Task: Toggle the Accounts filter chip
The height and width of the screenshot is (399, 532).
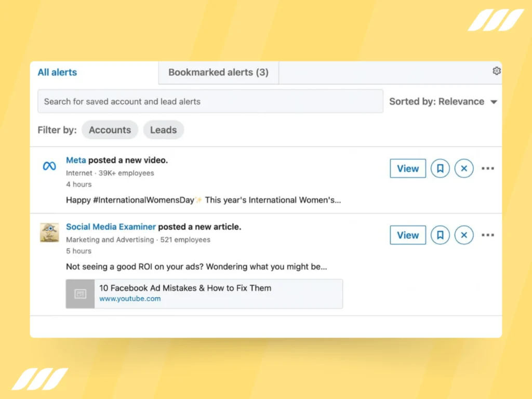Action: pos(110,130)
